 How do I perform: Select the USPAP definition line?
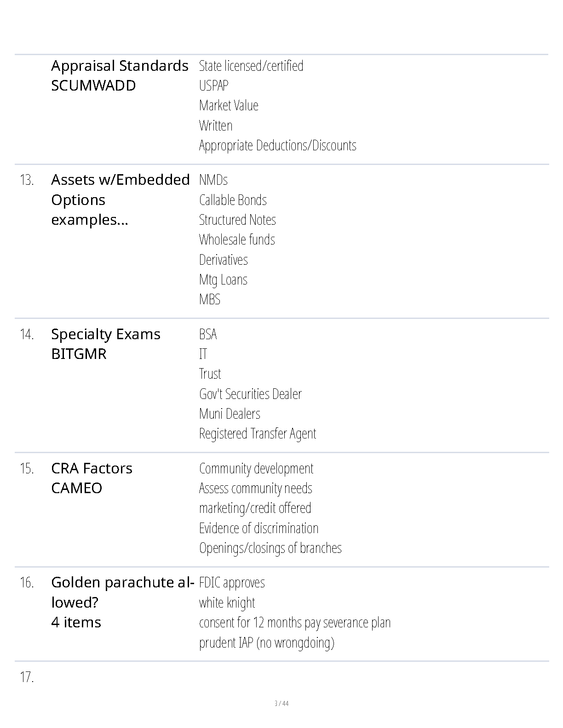tap(213, 85)
